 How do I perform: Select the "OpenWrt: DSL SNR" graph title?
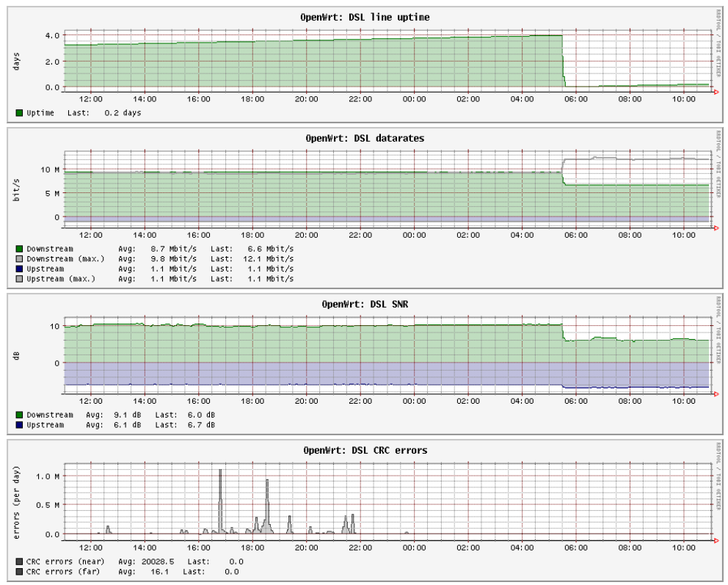point(365,304)
